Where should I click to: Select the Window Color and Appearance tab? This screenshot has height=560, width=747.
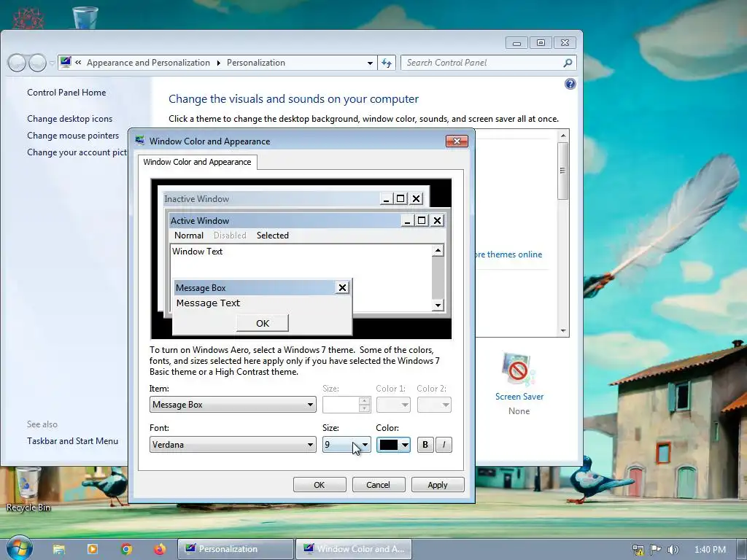pos(197,162)
